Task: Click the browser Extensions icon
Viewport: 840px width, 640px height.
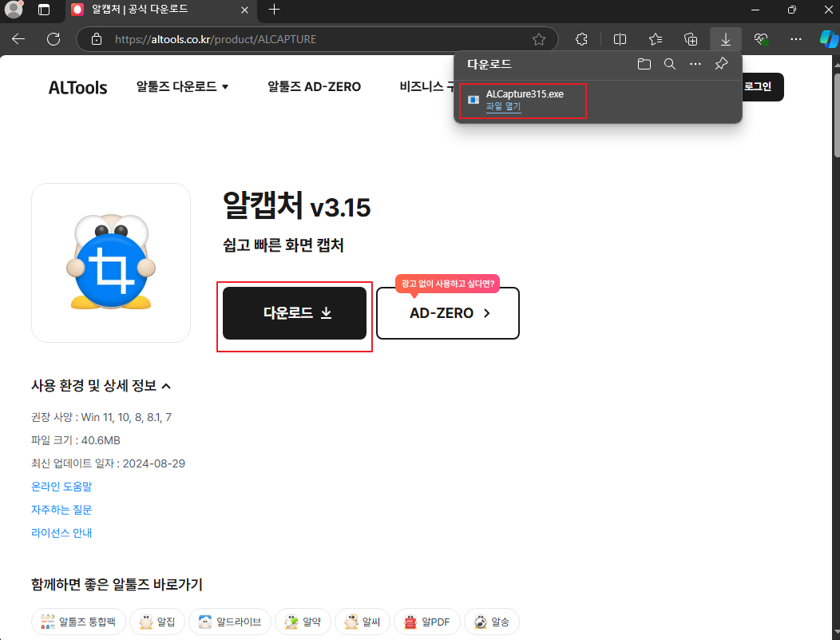Action: point(580,38)
